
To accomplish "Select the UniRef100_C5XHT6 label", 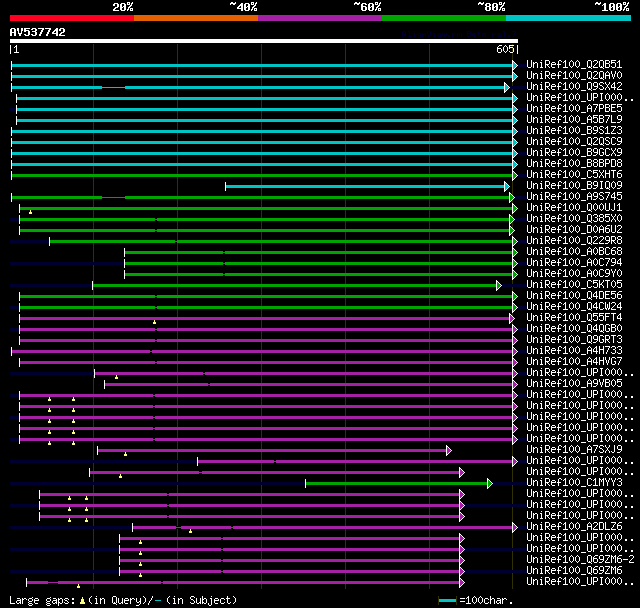I will [574, 175].
